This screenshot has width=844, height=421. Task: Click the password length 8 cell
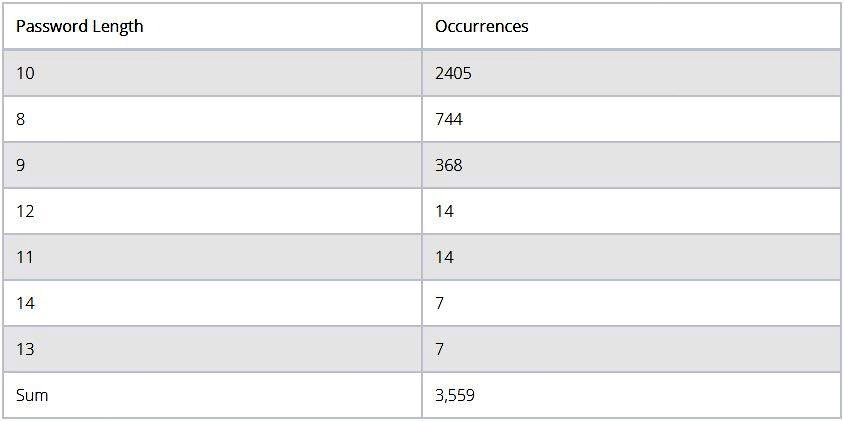(212, 119)
